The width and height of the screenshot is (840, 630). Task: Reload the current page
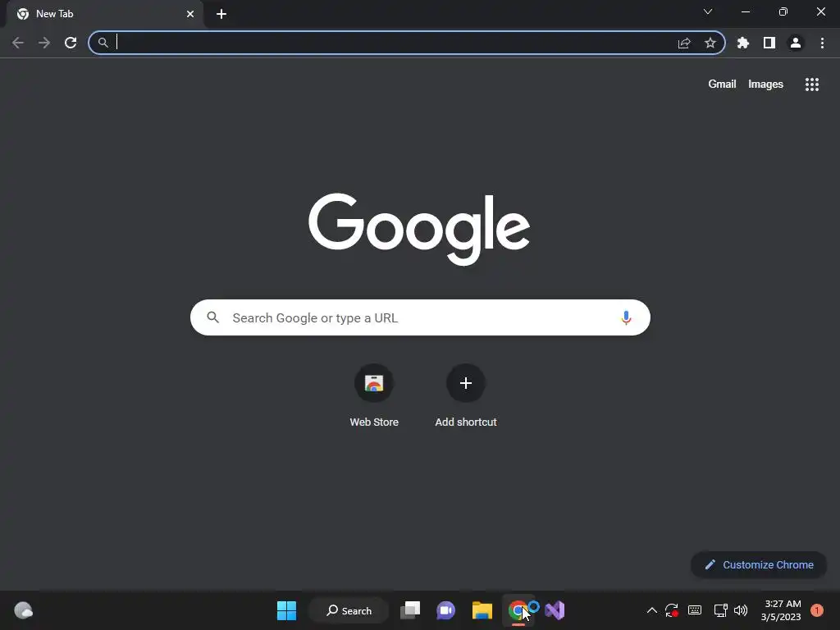[71, 43]
